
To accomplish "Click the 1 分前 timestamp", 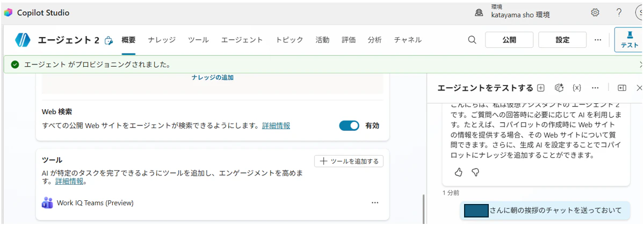I will tap(451, 193).
